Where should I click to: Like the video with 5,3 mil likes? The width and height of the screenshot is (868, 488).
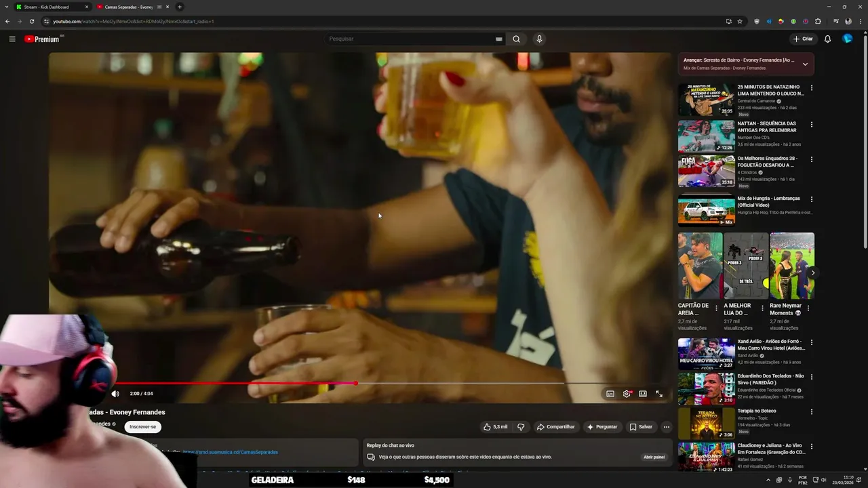[495, 427]
